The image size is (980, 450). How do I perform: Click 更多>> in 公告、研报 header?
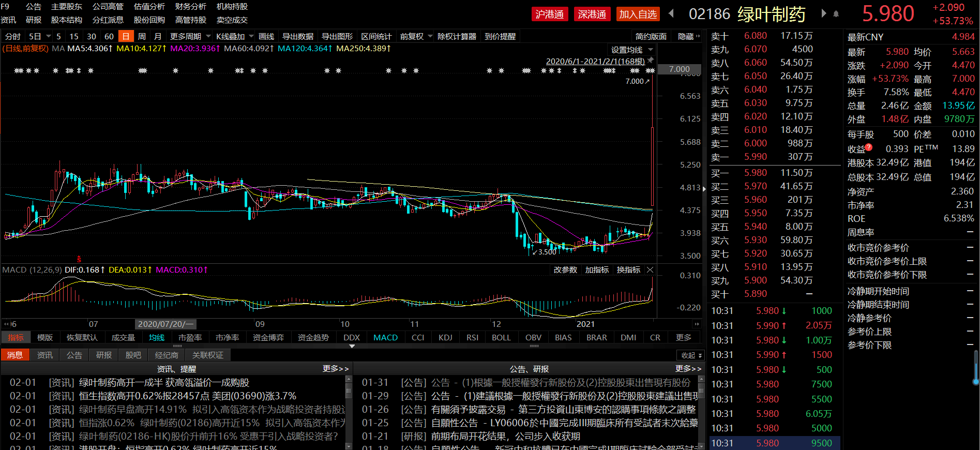tap(688, 369)
